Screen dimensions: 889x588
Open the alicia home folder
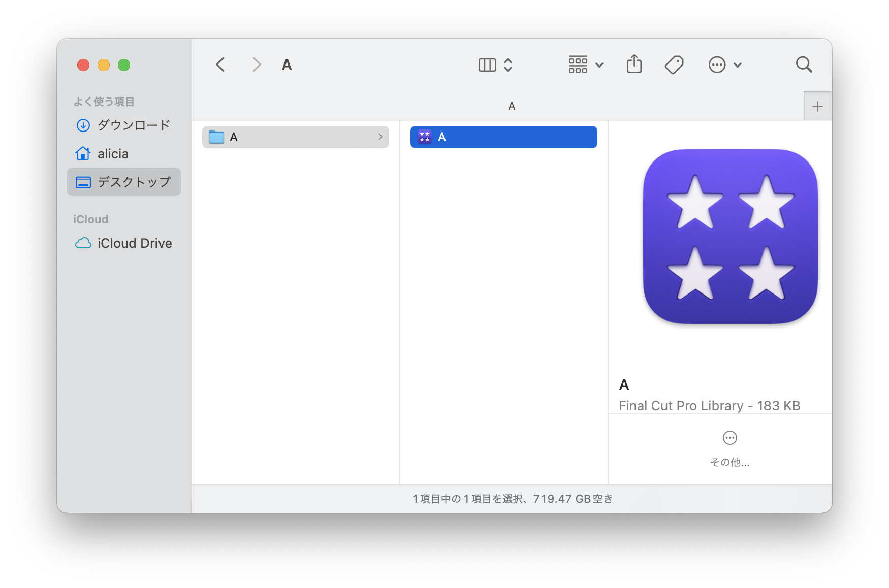(x=123, y=153)
